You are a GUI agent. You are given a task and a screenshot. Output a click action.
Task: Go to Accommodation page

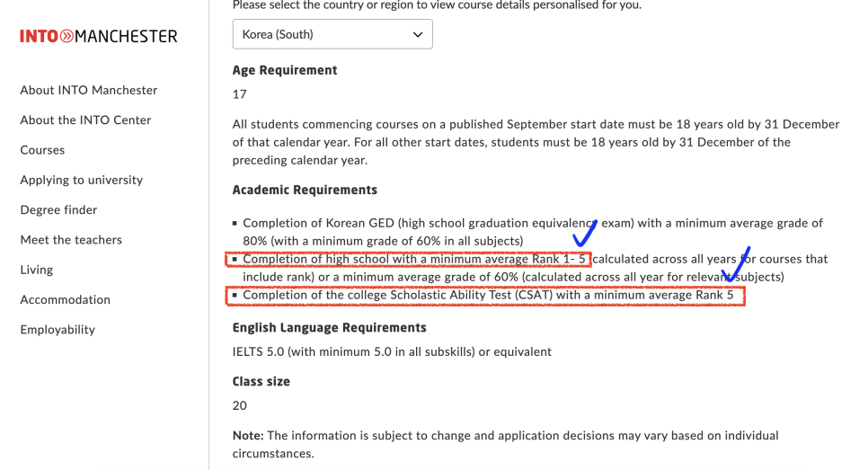[65, 299]
